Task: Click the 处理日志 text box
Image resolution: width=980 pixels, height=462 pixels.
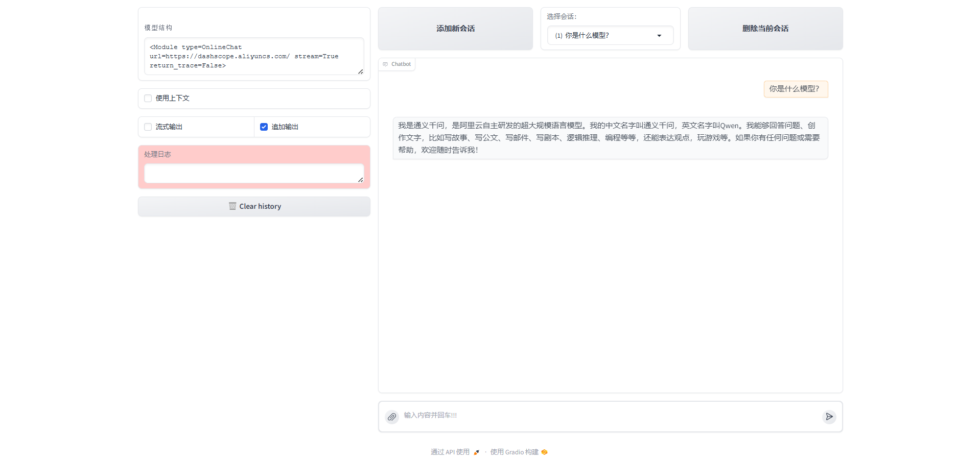Action: point(254,174)
